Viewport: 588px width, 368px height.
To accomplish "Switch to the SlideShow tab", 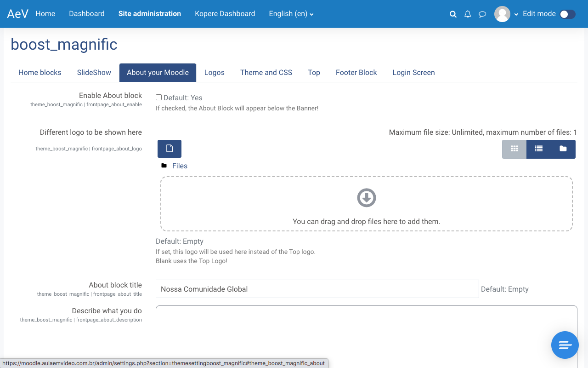I will (94, 73).
